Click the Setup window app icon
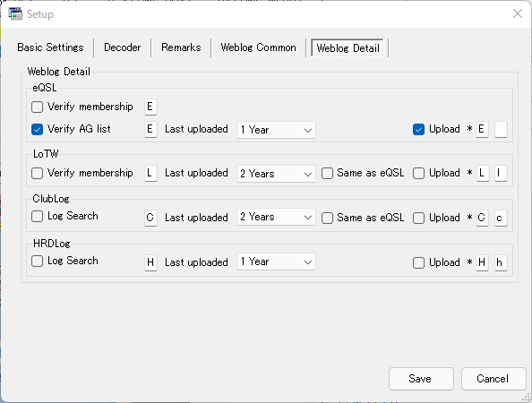Viewport: 532px width, 403px height. 15,14
